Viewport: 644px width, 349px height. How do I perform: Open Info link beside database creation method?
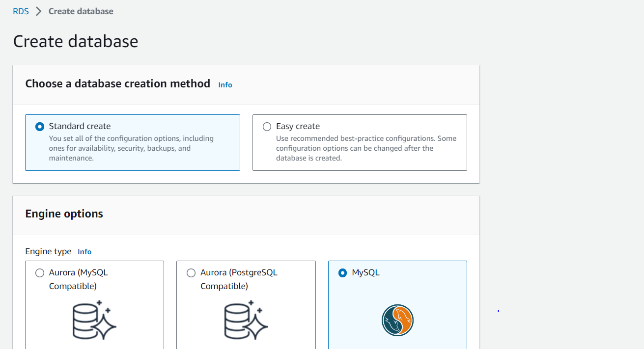[225, 85]
